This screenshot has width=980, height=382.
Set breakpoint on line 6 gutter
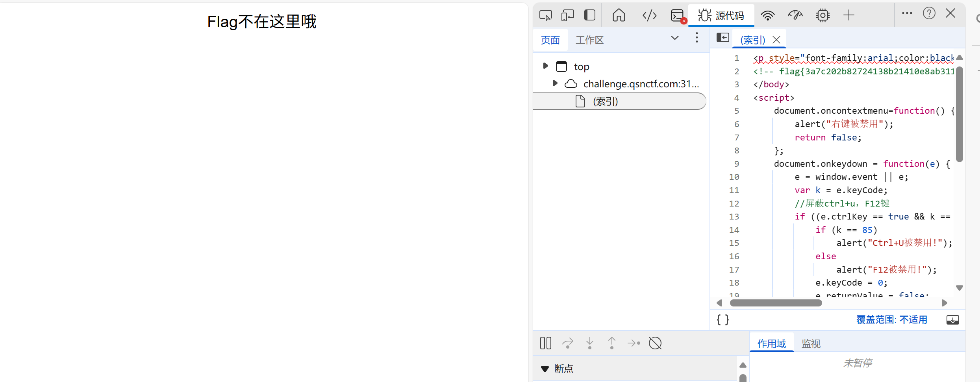click(736, 124)
